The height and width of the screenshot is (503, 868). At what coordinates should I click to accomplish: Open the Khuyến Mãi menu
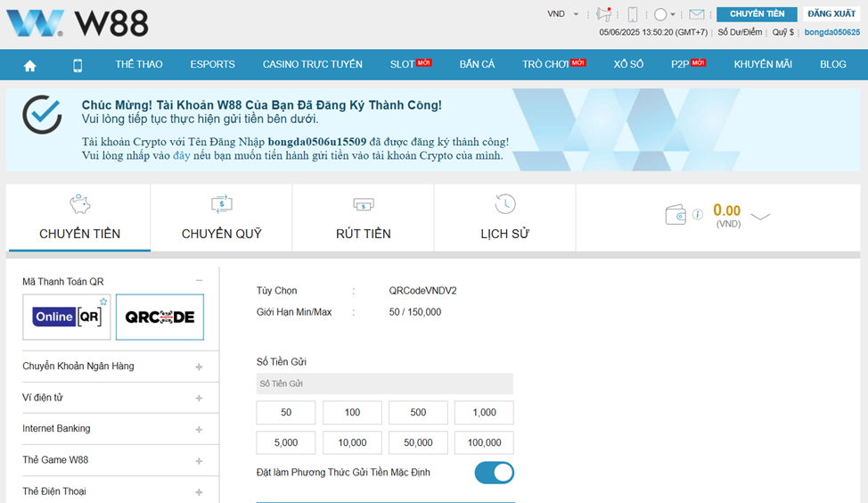coord(763,64)
